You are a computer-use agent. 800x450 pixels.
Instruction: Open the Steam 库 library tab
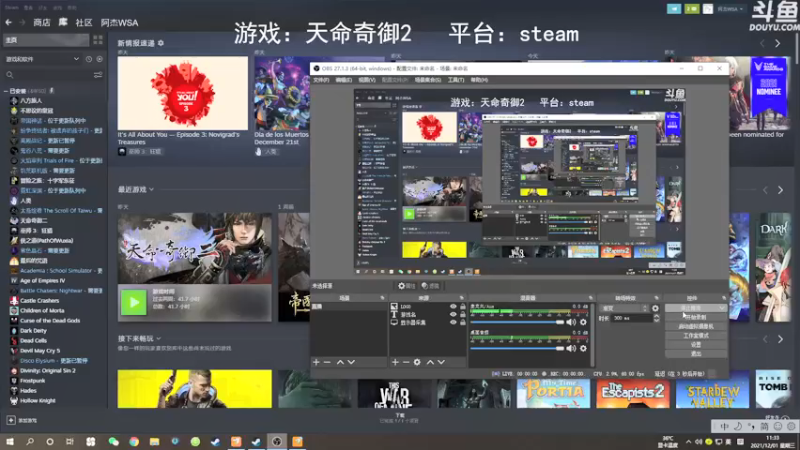63,22
